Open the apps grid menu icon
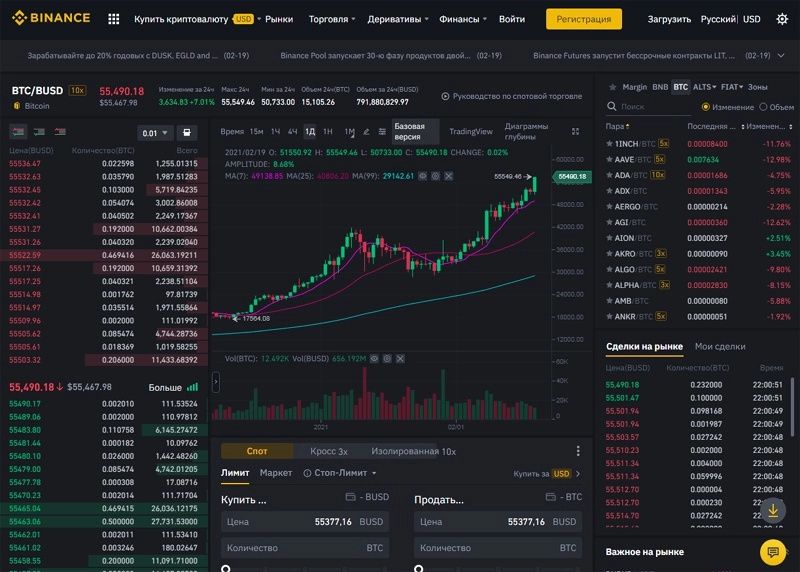Viewport: 800px width, 572px height. (113, 19)
